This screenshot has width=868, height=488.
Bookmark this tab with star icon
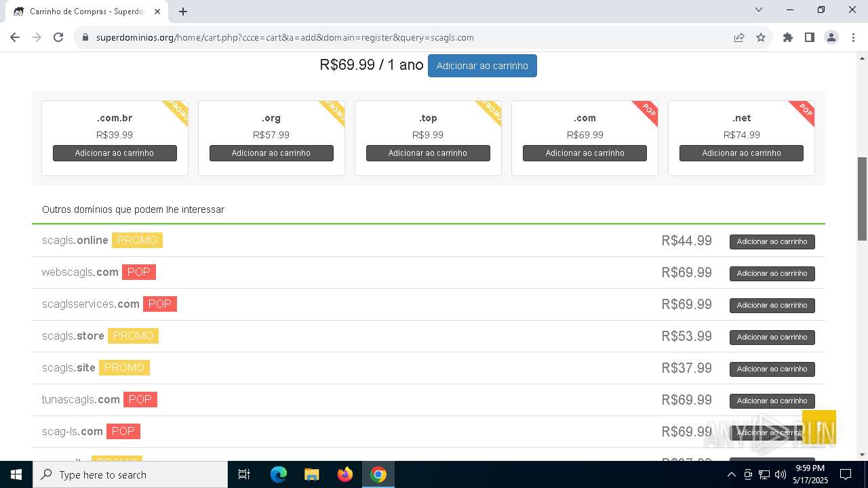[x=761, y=37]
